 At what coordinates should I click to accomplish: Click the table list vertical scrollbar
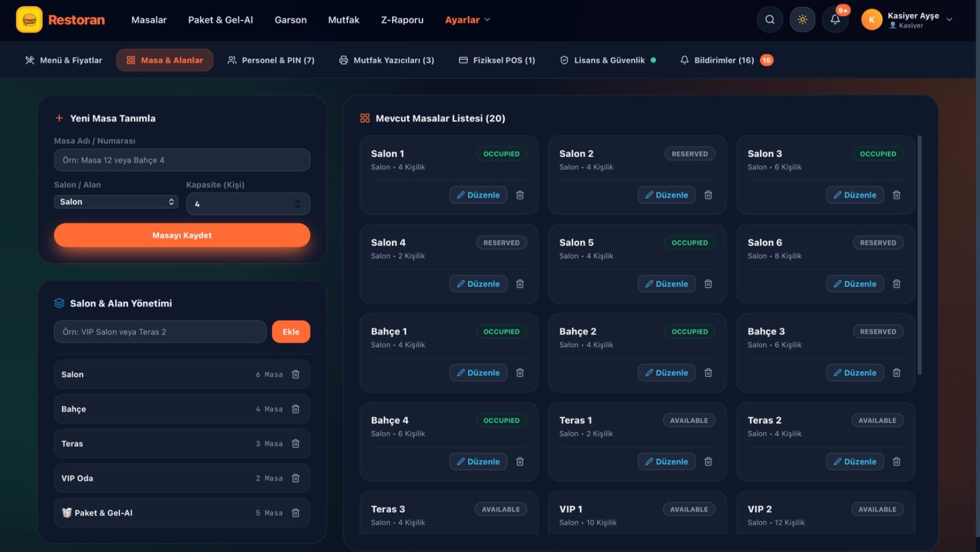click(x=919, y=255)
